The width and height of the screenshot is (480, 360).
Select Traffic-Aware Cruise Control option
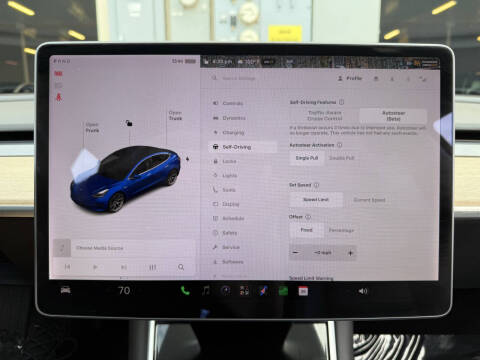click(x=324, y=116)
